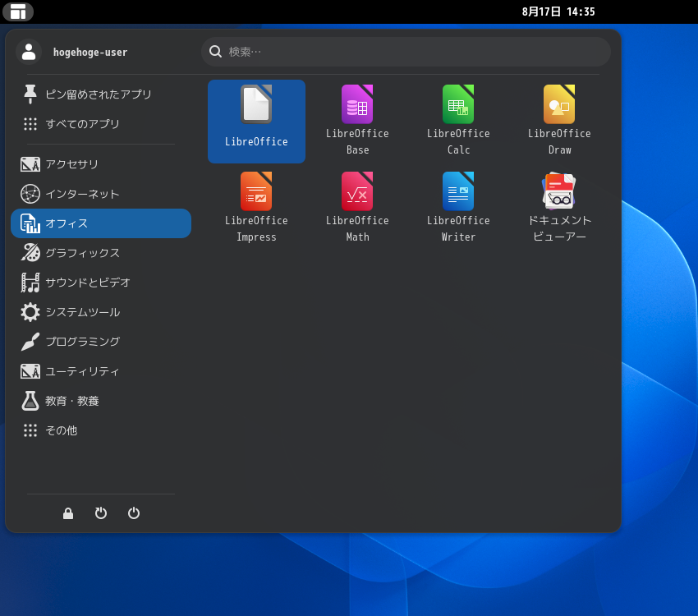Click the power off icon
The width and height of the screenshot is (698, 616).
pos(134,513)
